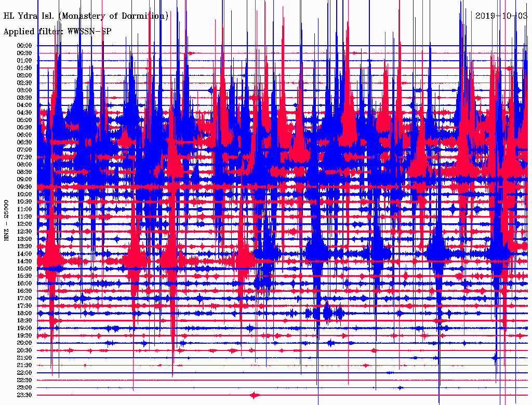Screen dimensions: 532x405
Task: Click the 21:30 time label
Action: [24, 366]
